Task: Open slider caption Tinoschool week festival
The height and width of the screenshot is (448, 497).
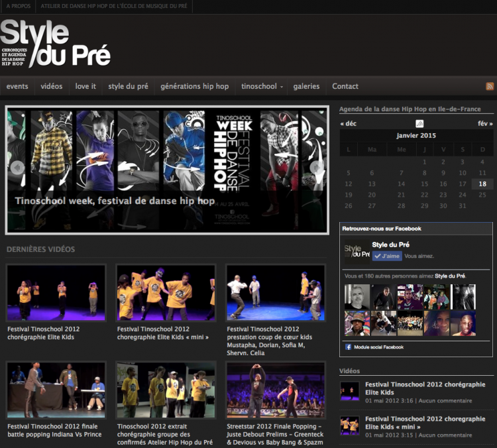Action: point(115,201)
